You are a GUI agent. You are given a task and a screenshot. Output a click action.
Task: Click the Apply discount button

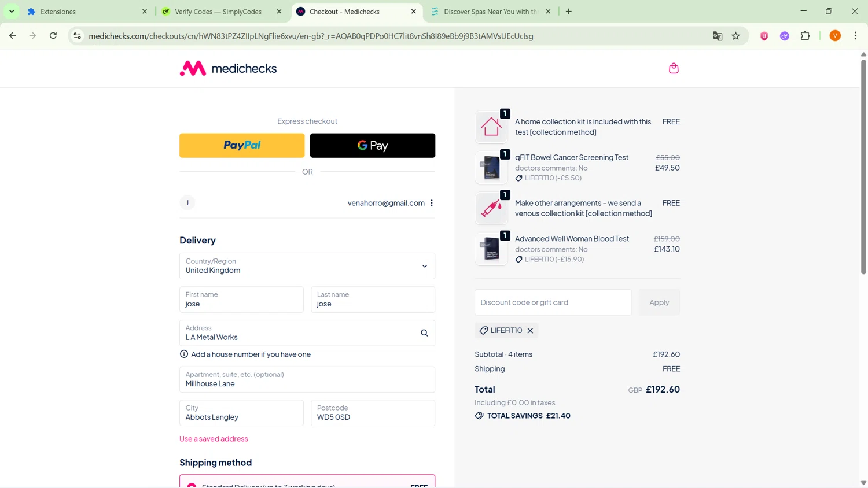pyautogui.click(x=659, y=302)
